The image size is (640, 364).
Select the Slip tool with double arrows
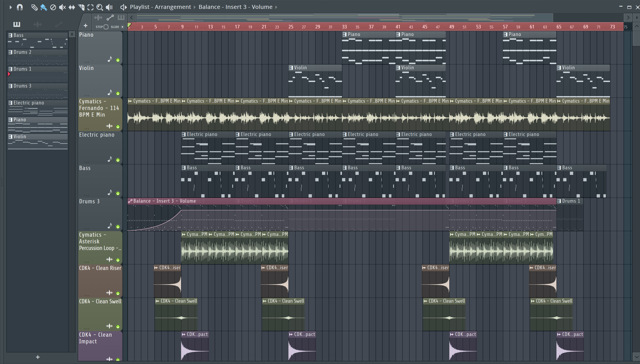point(72,7)
